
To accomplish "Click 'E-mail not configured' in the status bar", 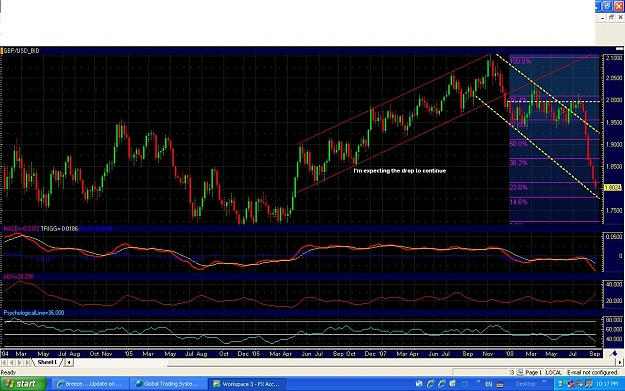I will 592,373.
